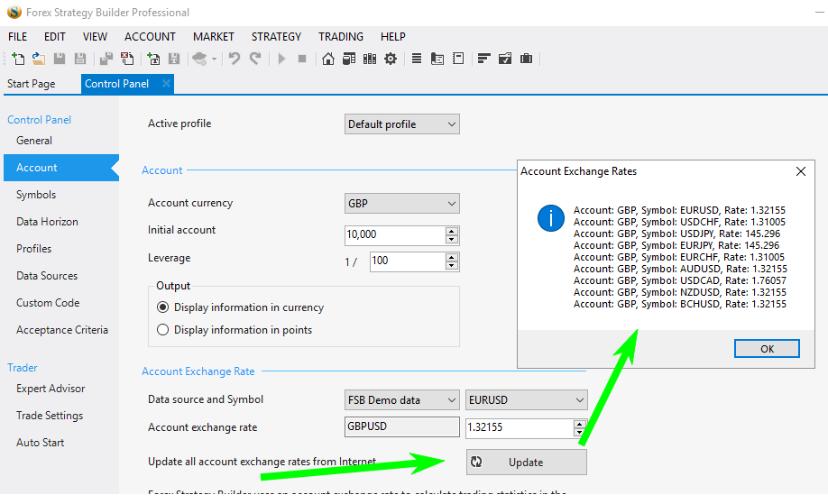
Task: Click the four horizontal lines list icon
Action: point(417,59)
